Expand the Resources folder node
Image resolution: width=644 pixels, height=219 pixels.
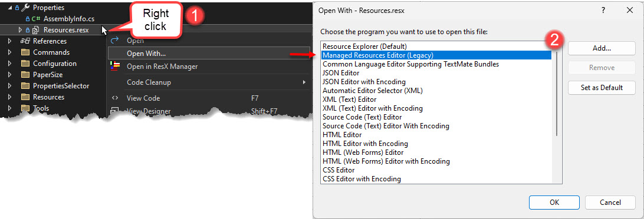(10, 97)
